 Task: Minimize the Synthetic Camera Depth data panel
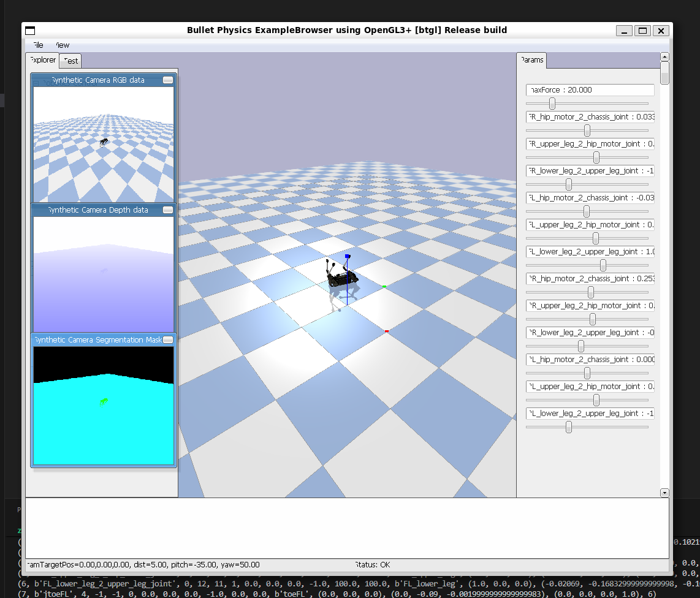click(x=168, y=210)
